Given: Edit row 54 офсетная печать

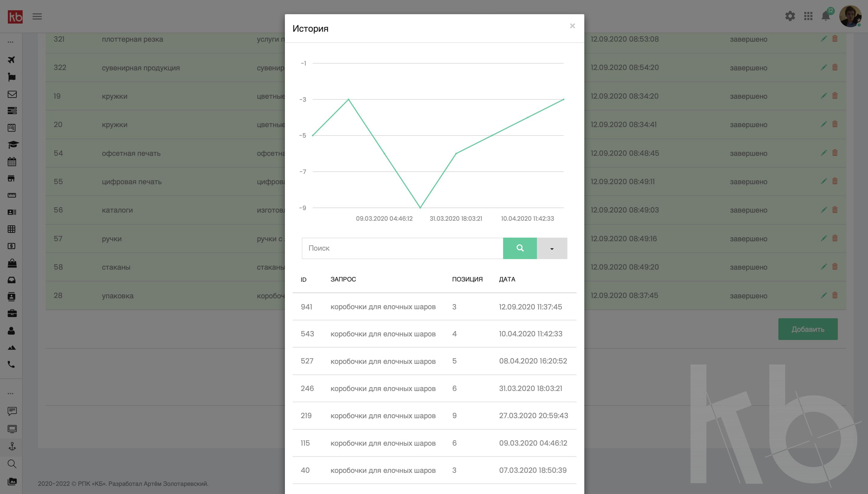Looking at the screenshot, I should [824, 153].
